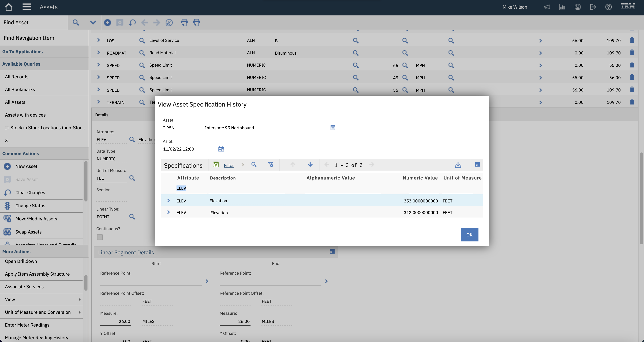The height and width of the screenshot is (342, 644).
Task: Expand the Speed Limit 65 MPH row
Action: (x=98, y=65)
